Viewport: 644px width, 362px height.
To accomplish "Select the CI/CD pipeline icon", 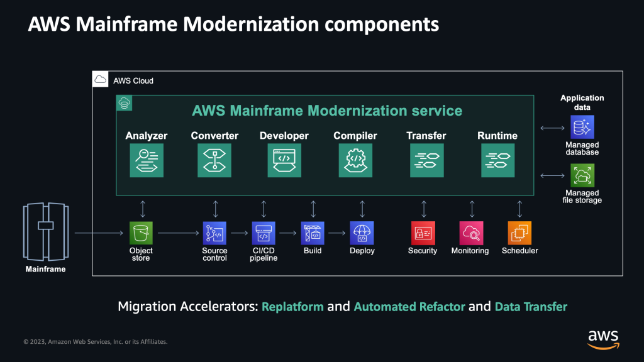I will pyautogui.click(x=264, y=233).
